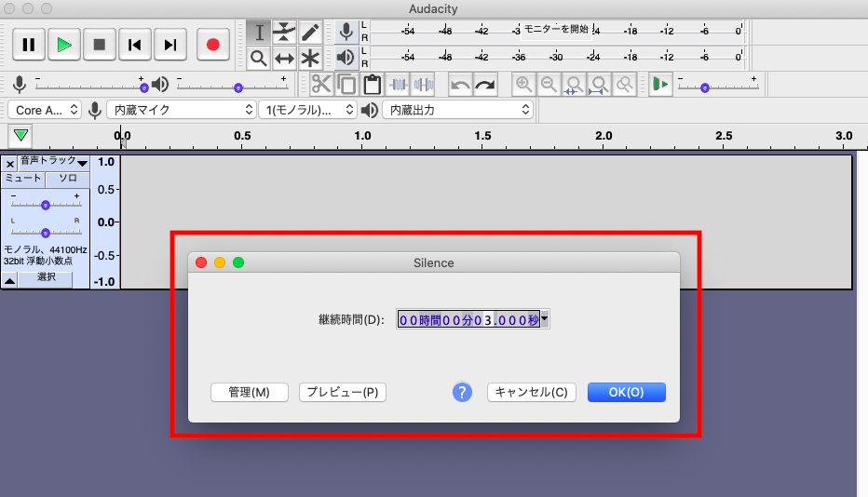Select the Multi-tool asterisk icon
The height and width of the screenshot is (497, 868).
click(x=310, y=58)
